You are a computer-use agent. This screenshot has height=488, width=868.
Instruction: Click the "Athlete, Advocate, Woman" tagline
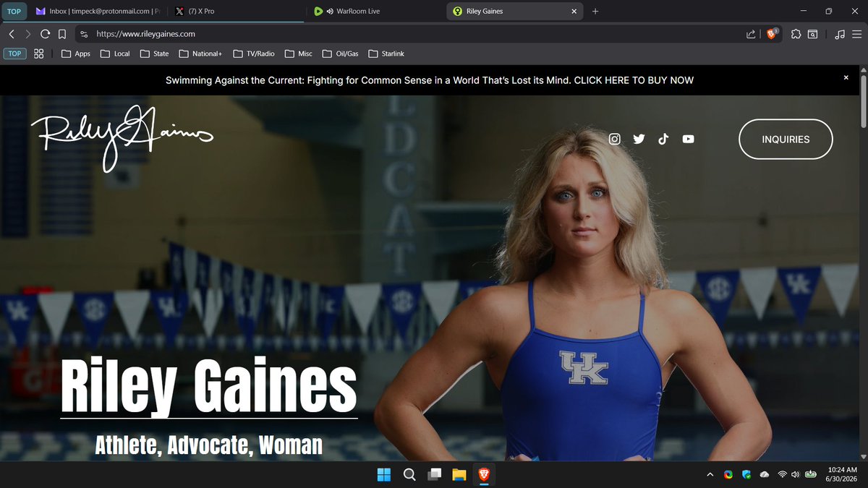pos(209,444)
